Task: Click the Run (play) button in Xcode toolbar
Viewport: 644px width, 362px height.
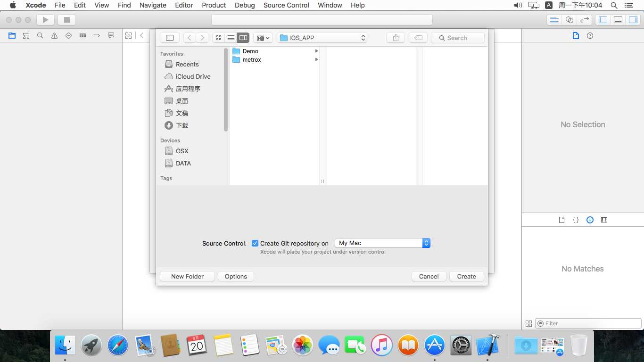Action: click(46, 20)
